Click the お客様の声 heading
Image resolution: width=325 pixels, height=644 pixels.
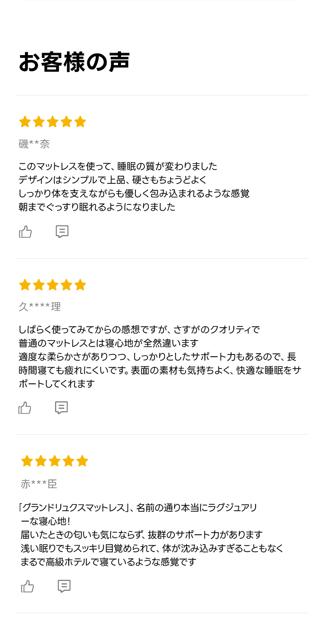point(74,62)
